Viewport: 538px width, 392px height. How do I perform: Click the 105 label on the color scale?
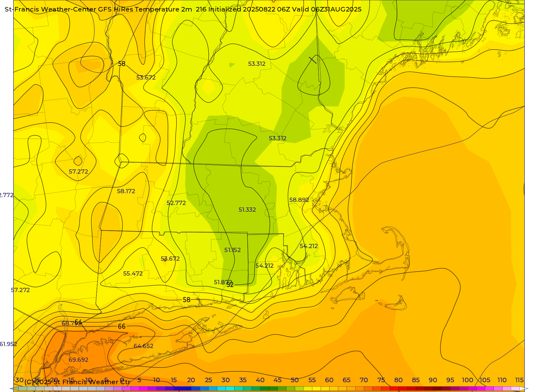(485, 380)
